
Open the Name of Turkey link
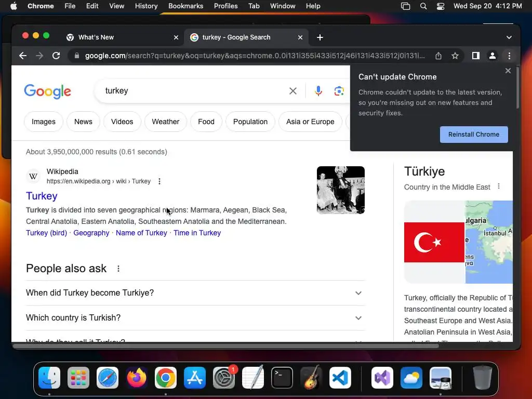point(141,233)
